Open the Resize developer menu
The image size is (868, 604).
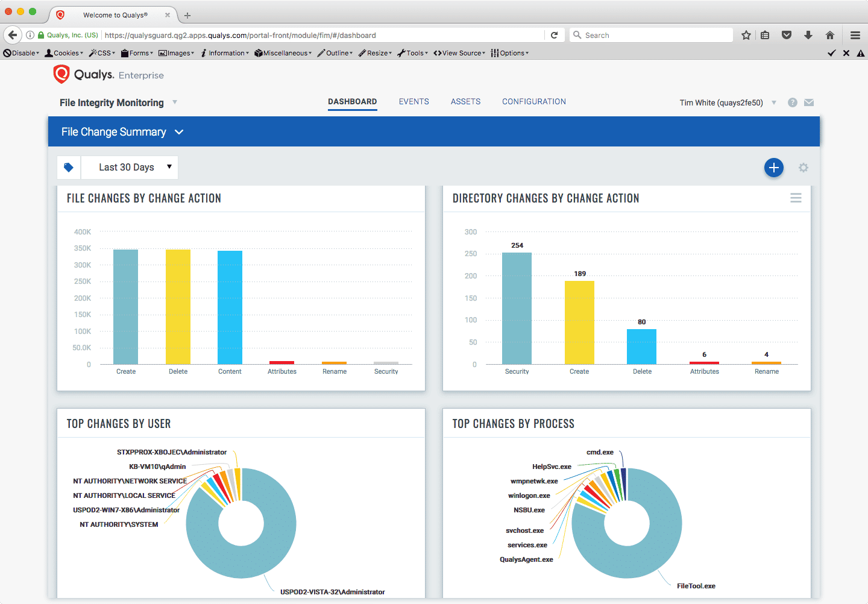click(375, 53)
